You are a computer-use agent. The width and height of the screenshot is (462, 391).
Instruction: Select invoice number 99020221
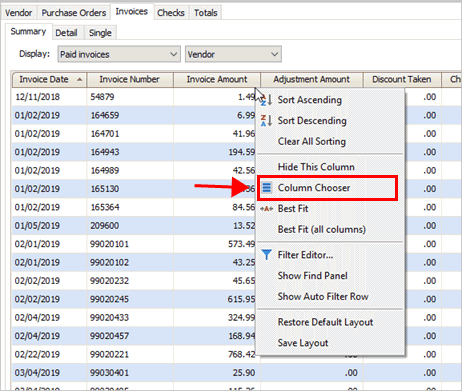pyautogui.click(x=130, y=354)
